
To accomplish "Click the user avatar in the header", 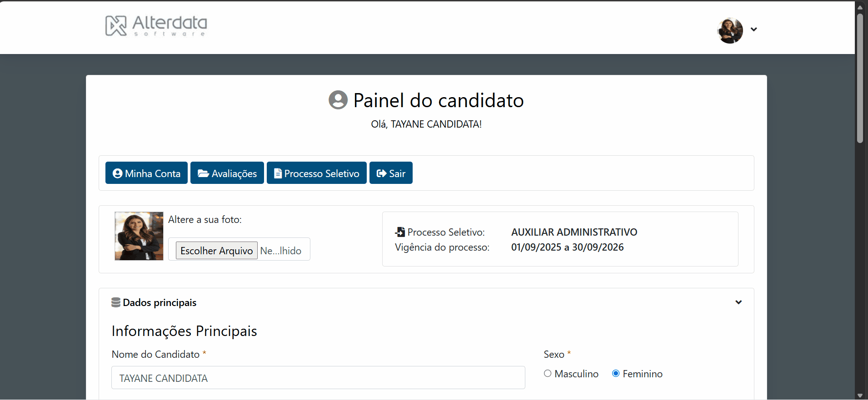I will point(730,30).
